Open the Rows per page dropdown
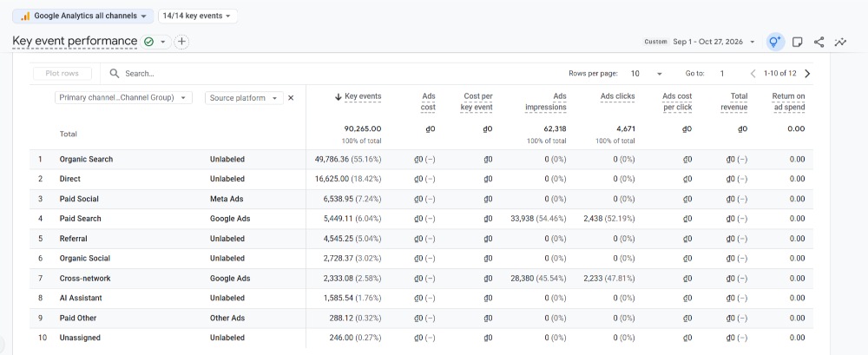 647,74
